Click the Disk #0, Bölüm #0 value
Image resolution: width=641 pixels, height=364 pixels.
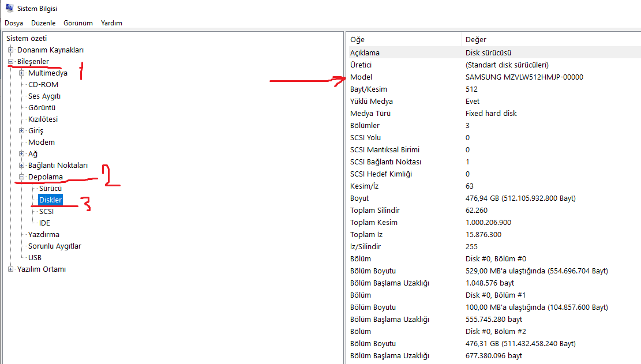(x=496, y=259)
